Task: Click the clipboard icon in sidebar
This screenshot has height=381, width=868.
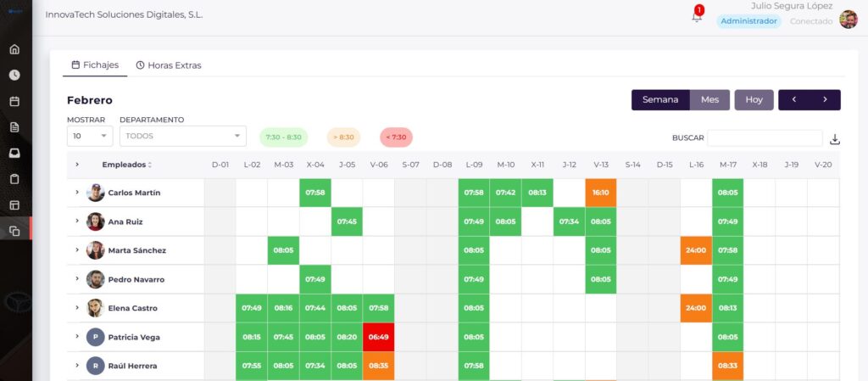Action: click(x=14, y=179)
